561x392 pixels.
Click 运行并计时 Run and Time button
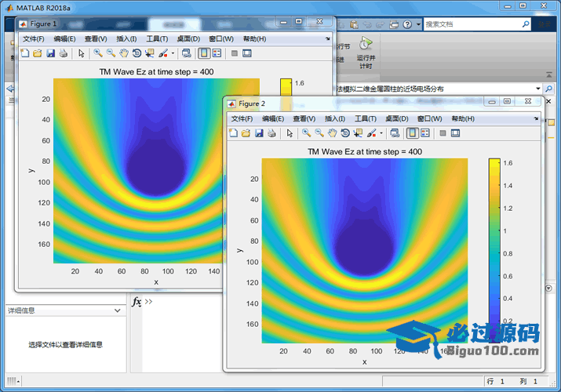coord(366,53)
